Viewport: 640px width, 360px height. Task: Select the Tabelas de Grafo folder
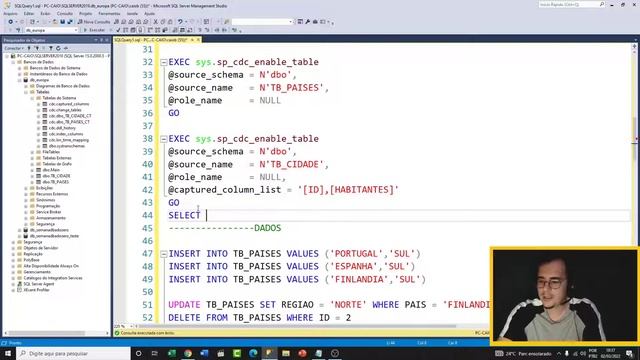tap(57, 164)
